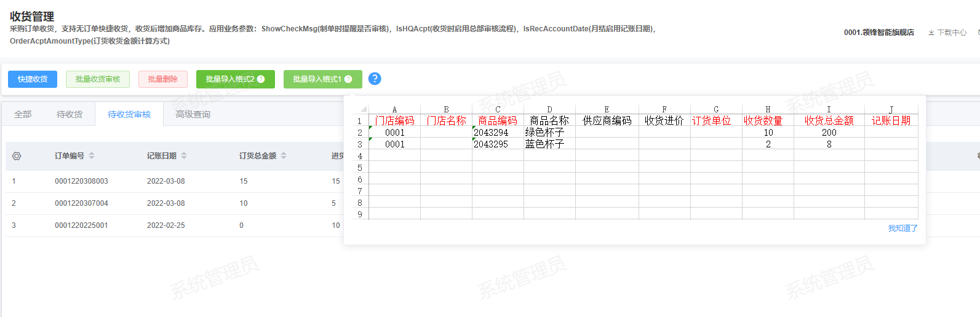Viewport: 980px width, 317px height.
Task: Click 收货进价 header in the sample sheet
Action: click(664, 120)
